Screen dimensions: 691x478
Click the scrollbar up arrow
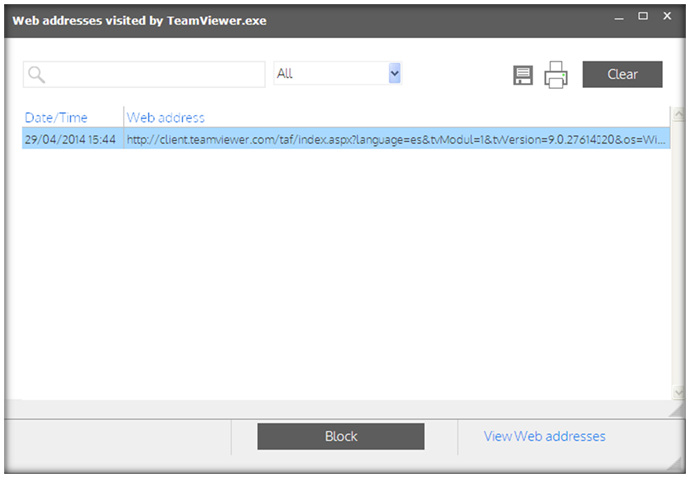click(678, 115)
